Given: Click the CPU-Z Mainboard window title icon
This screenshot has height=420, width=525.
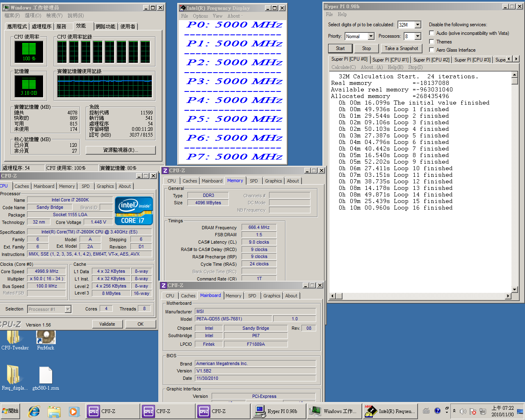Looking at the screenshot, I should [163, 285].
